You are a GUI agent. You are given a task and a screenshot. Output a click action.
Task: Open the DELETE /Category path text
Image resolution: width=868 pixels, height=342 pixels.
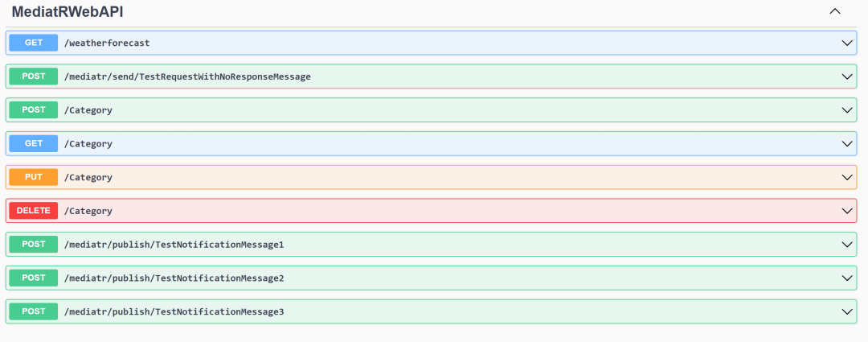tap(88, 211)
